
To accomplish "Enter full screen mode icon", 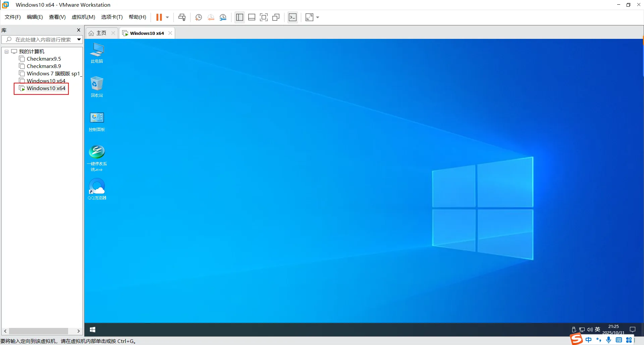I will coord(264,17).
